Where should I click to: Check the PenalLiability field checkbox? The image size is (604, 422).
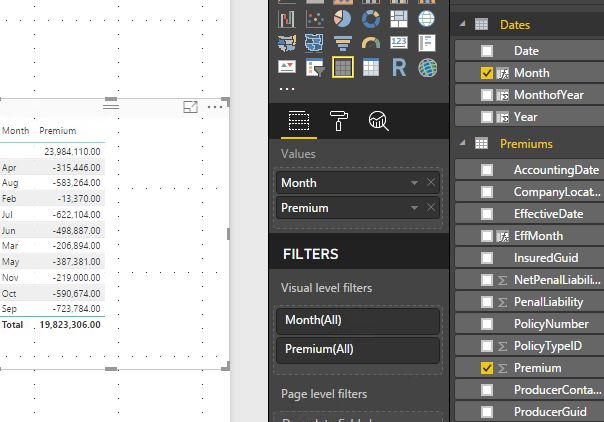coord(487,302)
